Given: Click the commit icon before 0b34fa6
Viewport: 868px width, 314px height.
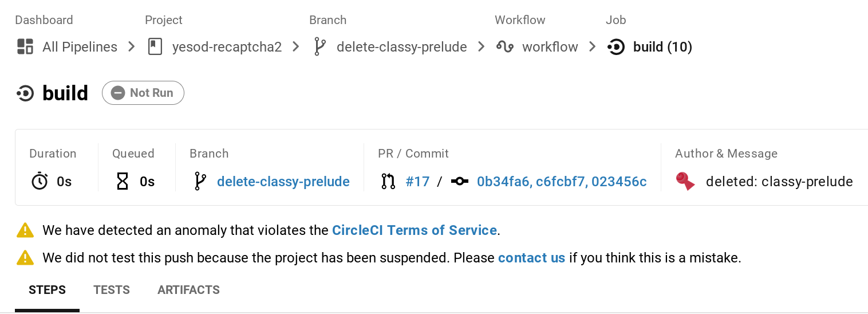Looking at the screenshot, I should pyautogui.click(x=459, y=182).
